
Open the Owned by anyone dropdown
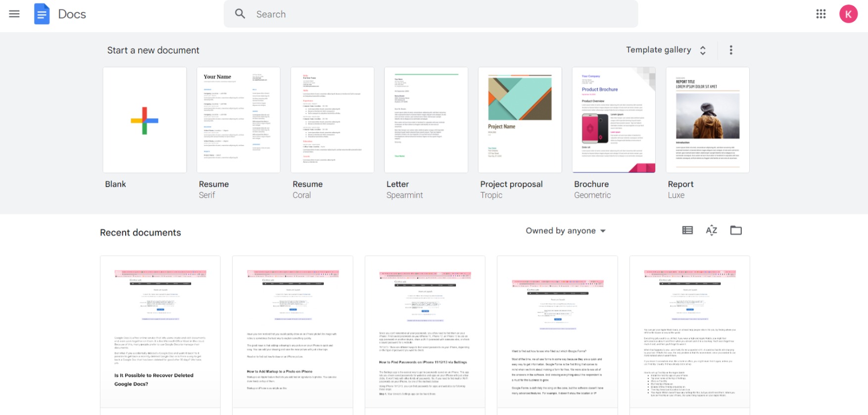pyautogui.click(x=565, y=231)
